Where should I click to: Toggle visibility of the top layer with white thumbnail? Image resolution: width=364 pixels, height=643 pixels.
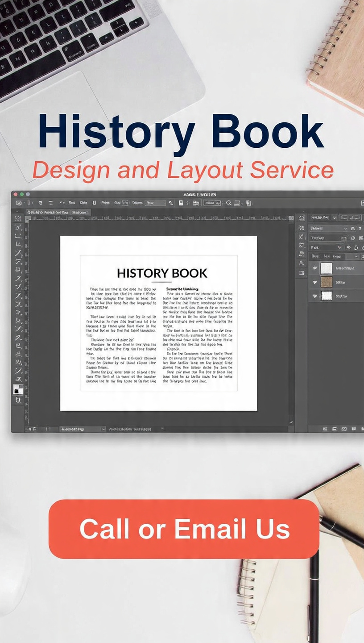pos(314,268)
